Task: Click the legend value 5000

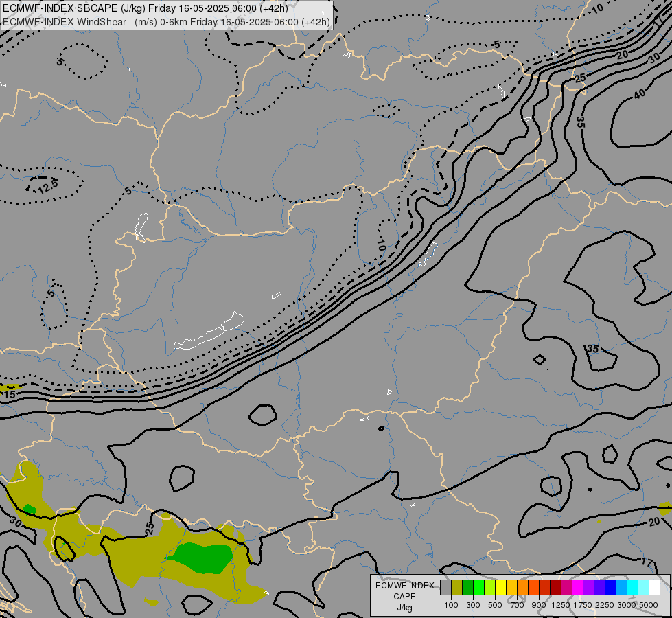Action: point(649,605)
